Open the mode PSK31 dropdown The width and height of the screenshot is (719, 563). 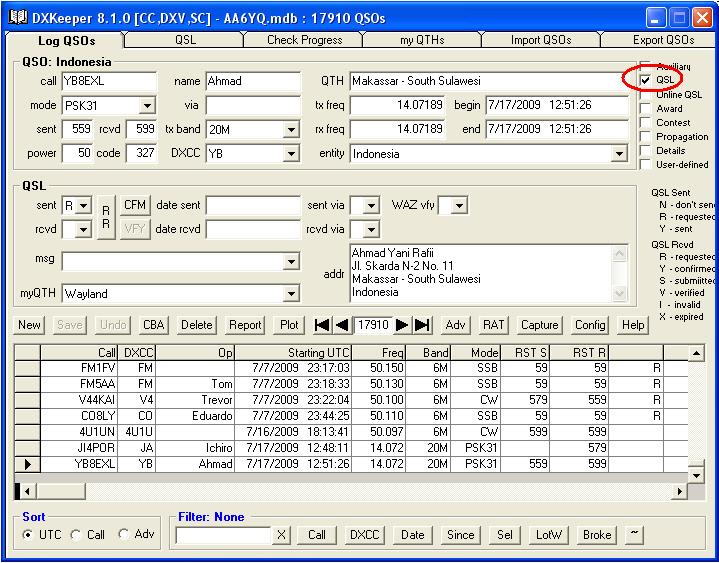click(147, 105)
